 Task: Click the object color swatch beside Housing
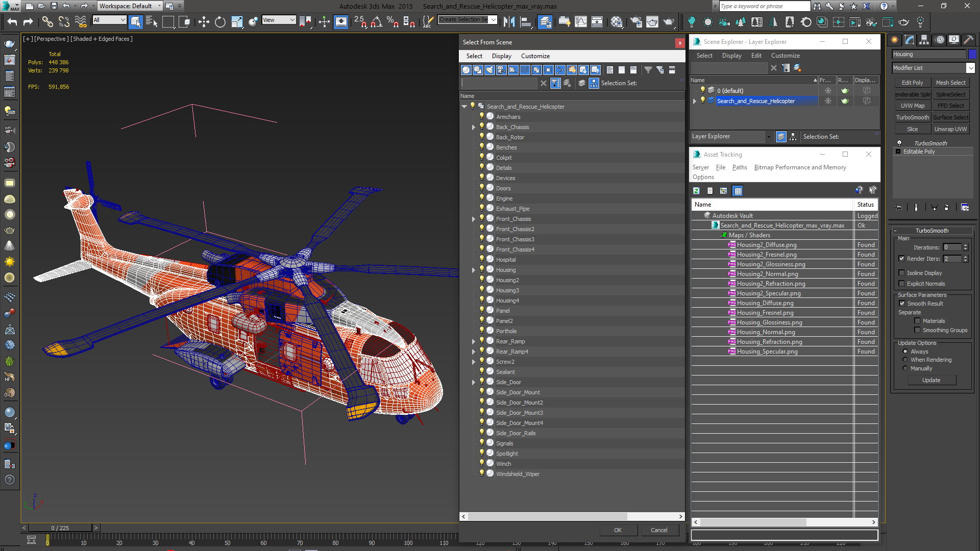click(972, 54)
